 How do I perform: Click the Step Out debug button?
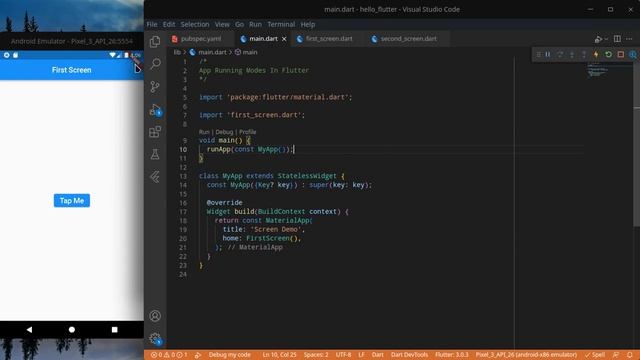tap(584, 54)
